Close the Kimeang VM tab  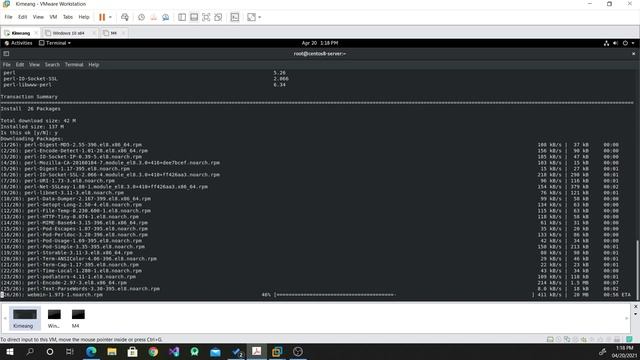[x=36, y=33]
